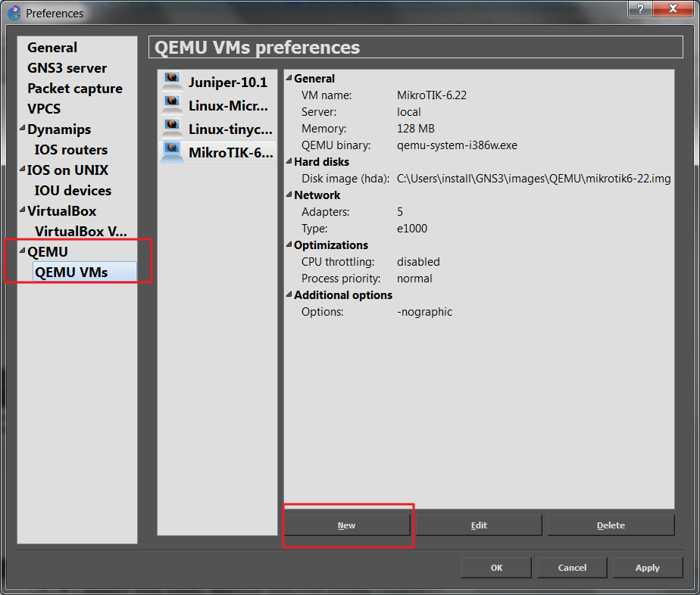This screenshot has width=700, height=595.
Task: Click the Memory label
Action: tap(323, 129)
